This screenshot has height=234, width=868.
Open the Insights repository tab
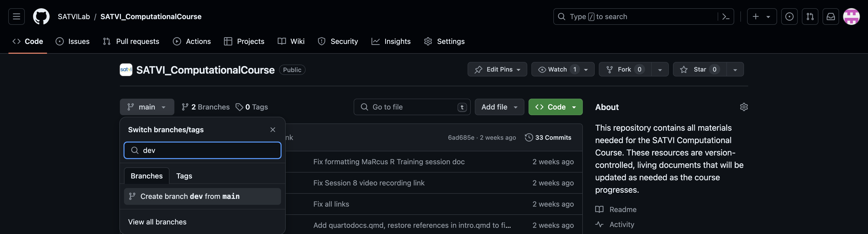click(391, 41)
